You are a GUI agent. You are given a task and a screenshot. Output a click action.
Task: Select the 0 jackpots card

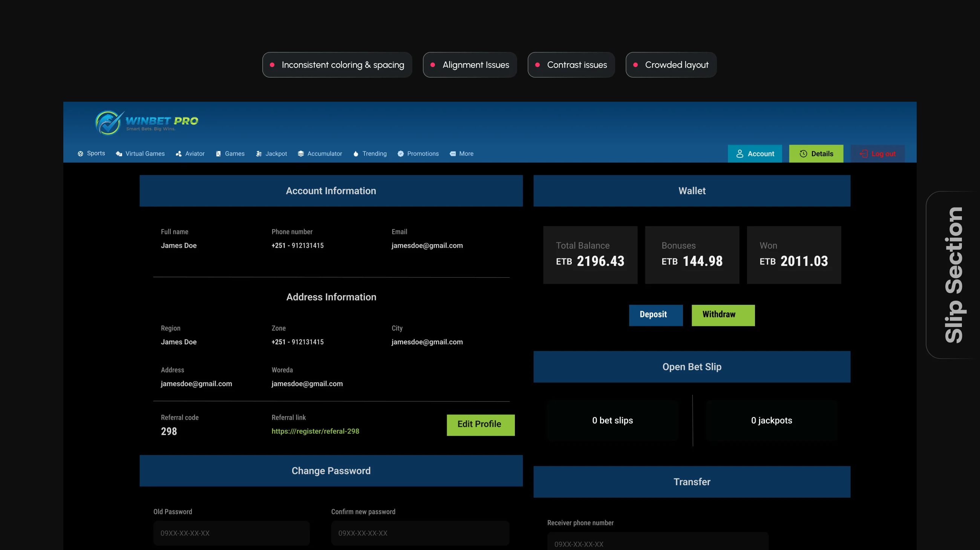pyautogui.click(x=772, y=420)
